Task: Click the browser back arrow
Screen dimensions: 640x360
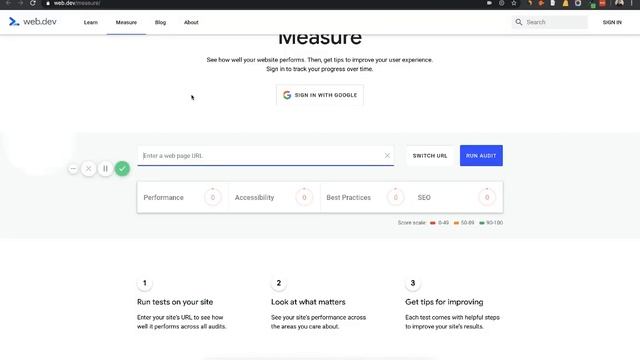Action: [x=8, y=3]
